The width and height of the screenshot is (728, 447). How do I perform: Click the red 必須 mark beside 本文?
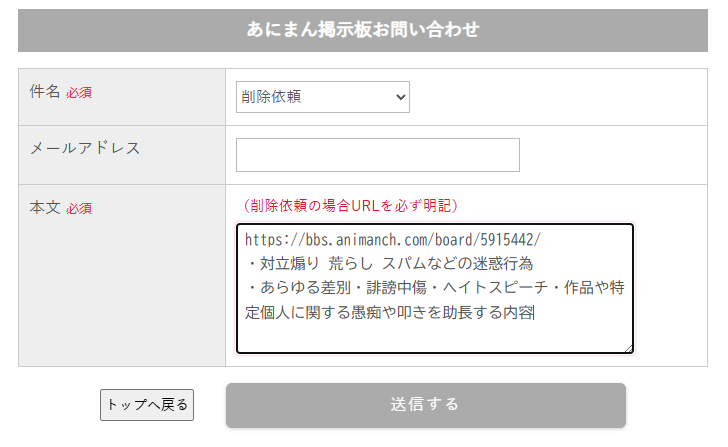tap(79, 209)
